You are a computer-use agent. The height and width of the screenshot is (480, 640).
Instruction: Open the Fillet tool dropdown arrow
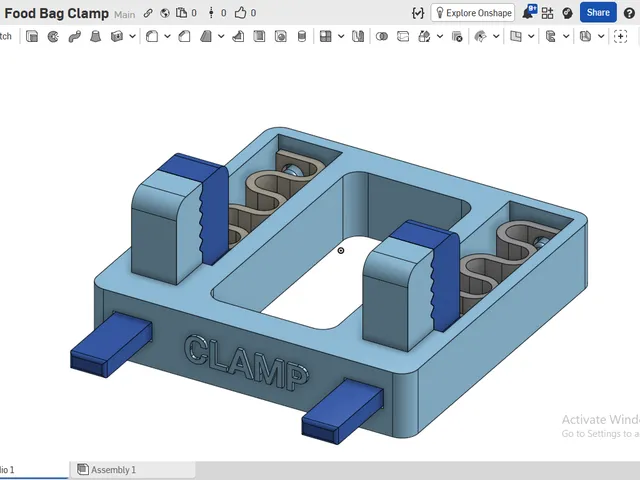167,37
